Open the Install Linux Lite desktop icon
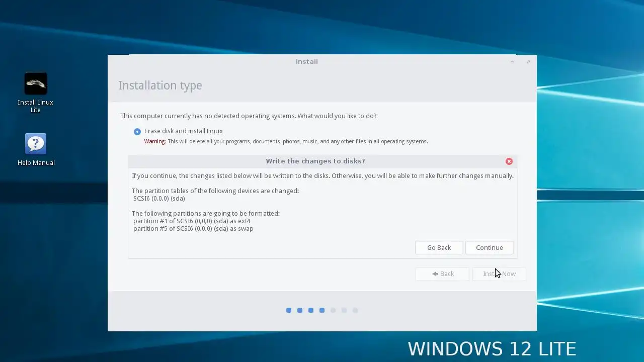 point(36,93)
